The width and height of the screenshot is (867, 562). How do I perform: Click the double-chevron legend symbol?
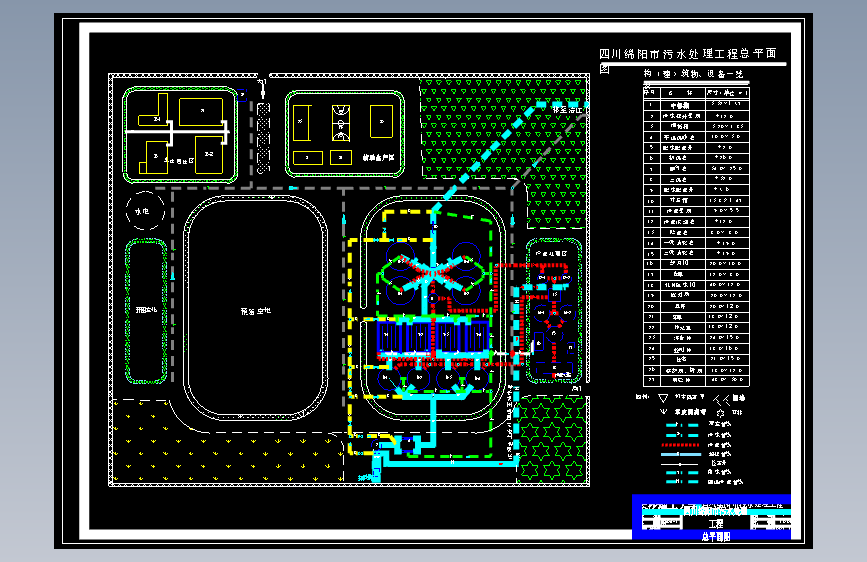pos(722,399)
